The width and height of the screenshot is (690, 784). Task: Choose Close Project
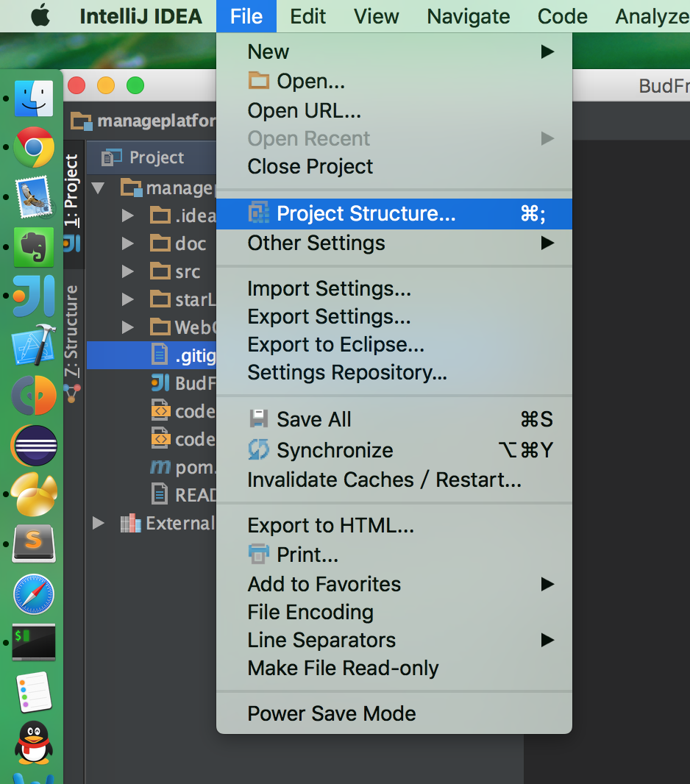[394, 166]
